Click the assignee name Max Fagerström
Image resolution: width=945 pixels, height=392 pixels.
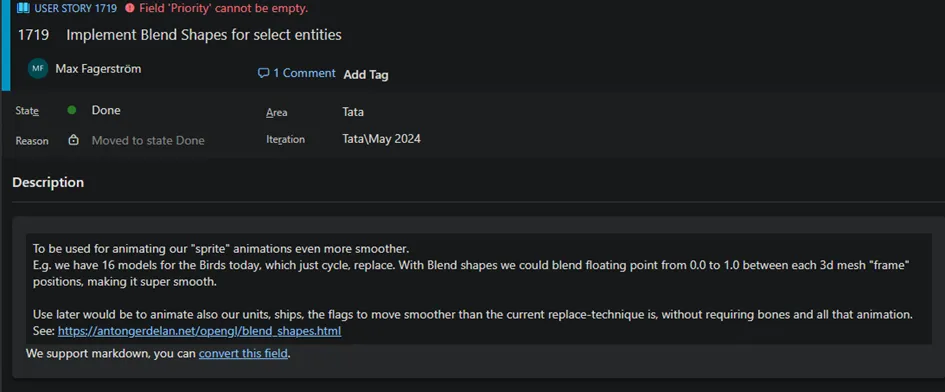click(98, 69)
